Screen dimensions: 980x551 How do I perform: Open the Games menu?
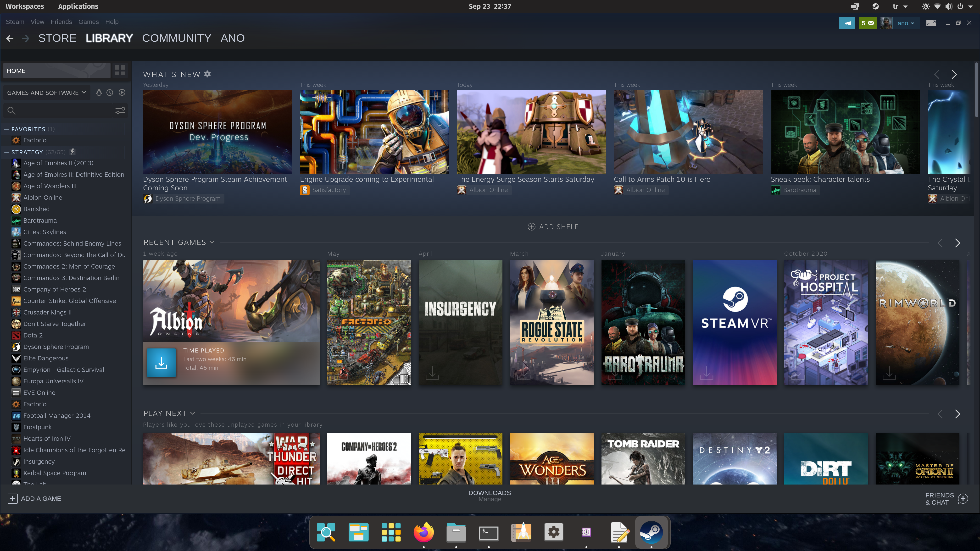click(89, 22)
